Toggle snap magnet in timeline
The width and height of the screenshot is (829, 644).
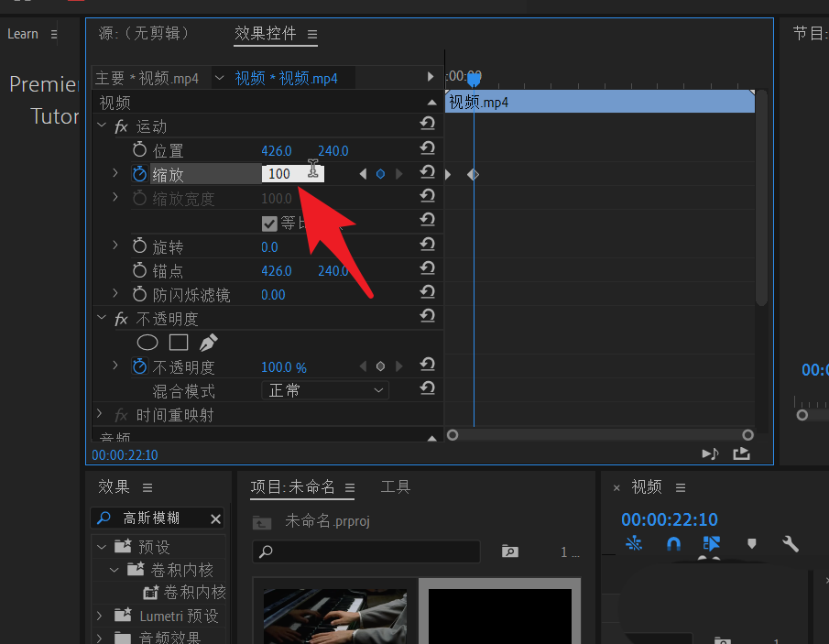click(673, 543)
